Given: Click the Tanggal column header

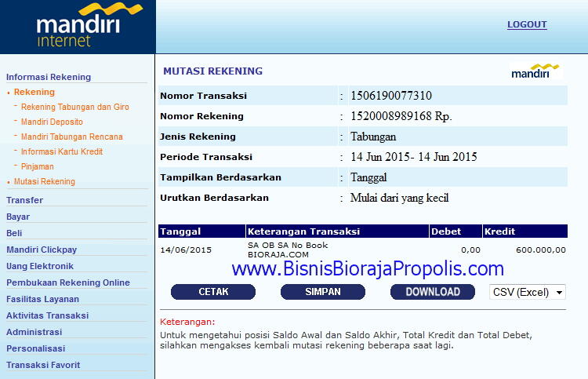Looking at the screenshot, I should pos(201,231).
